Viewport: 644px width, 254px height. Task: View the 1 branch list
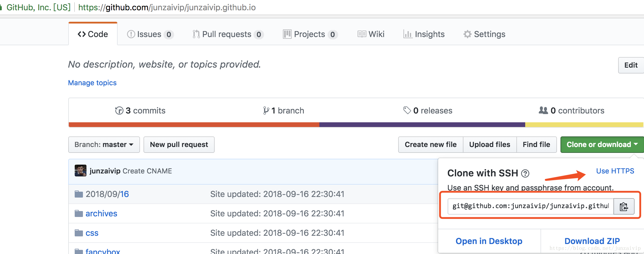pos(283,111)
